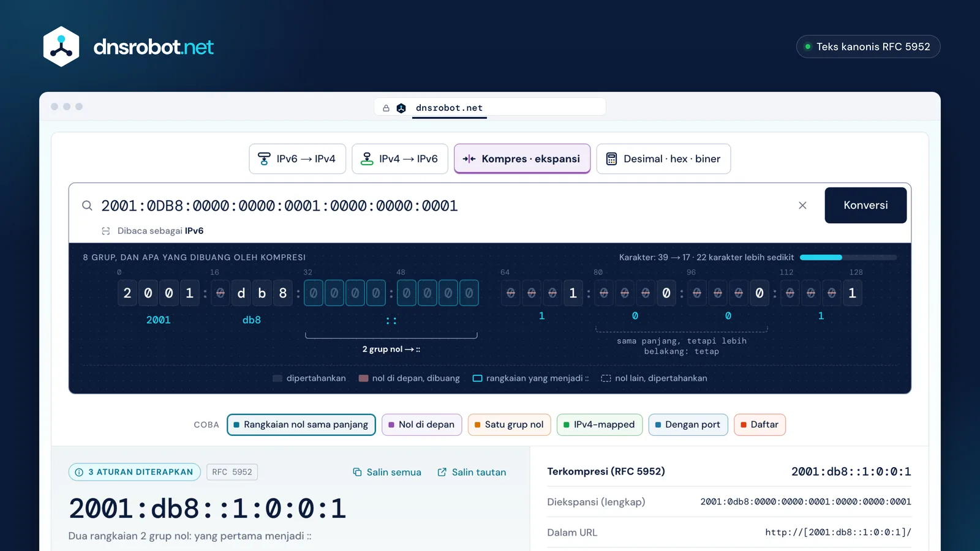
Task: Click the Terkompresi (RFC 5952) row value
Action: [x=851, y=471]
